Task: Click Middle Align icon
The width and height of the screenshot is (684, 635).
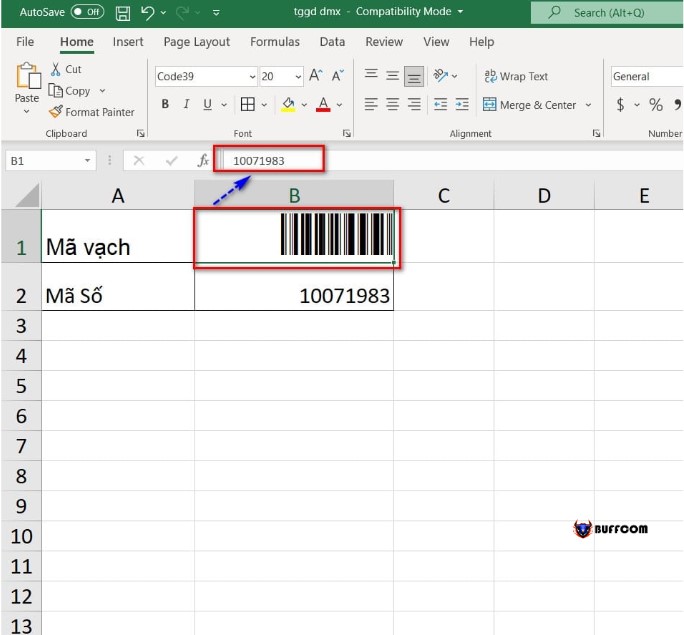Action: coord(393,75)
